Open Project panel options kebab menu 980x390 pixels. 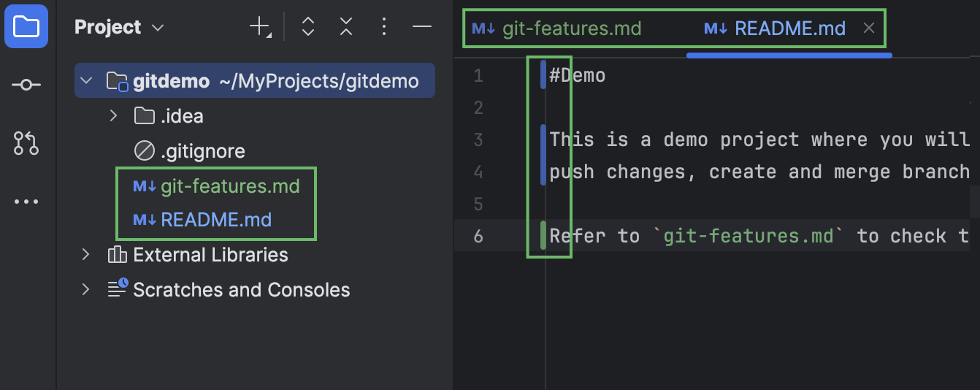click(384, 28)
